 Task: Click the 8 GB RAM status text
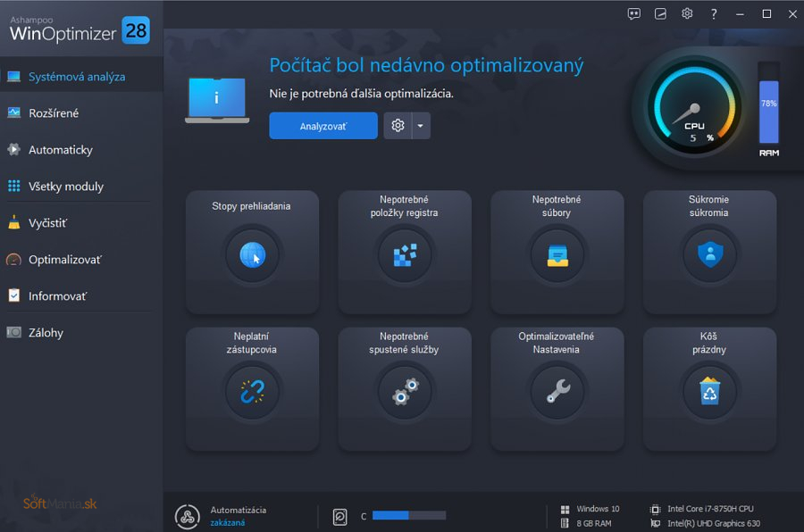coord(594,523)
